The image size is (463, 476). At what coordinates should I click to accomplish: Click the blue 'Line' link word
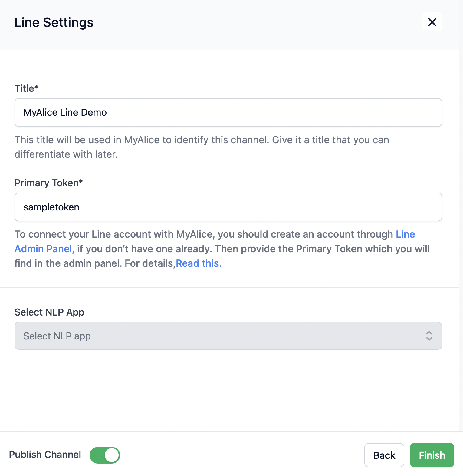[x=405, y=234]
